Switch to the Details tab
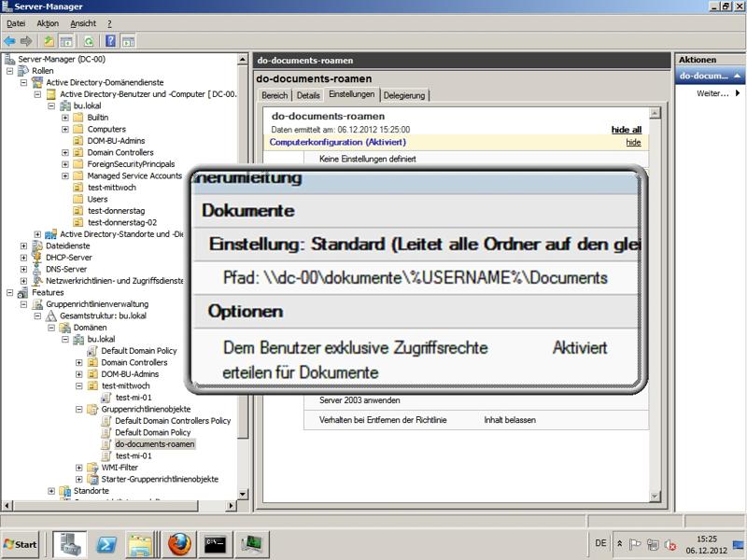Image resolution: width=747 pixels, height=560 pixels. [308, 95]
